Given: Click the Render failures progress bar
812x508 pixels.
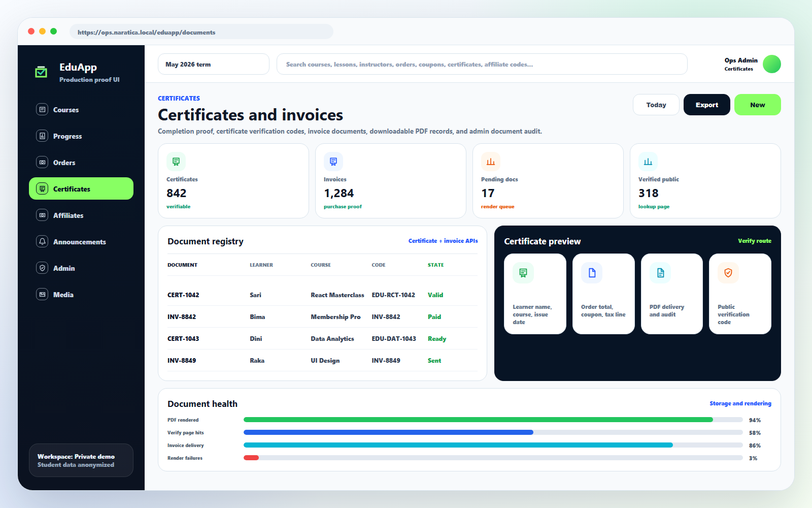Looking at the screenshot, I should (493, 458).
